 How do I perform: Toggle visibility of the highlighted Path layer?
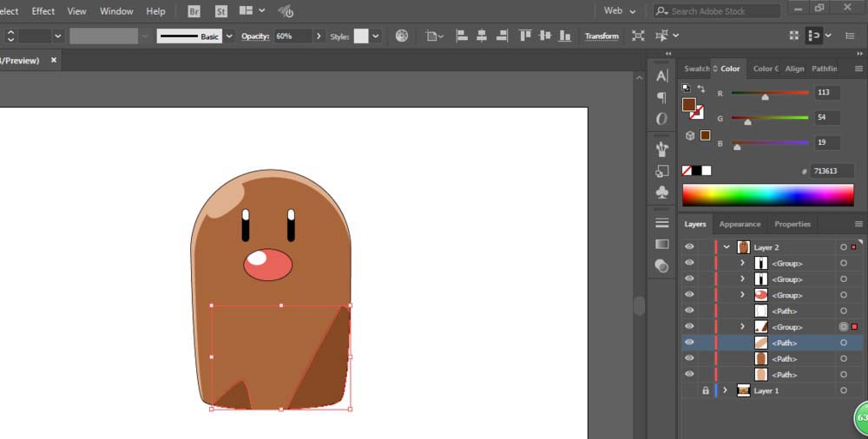point(689,343)
